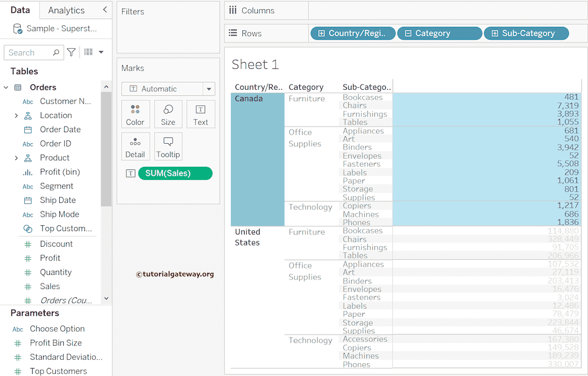Screen dimensions: 588x376
Task: Open the Detail marks card
Action: pyautogui.click(x=135, y=147)
